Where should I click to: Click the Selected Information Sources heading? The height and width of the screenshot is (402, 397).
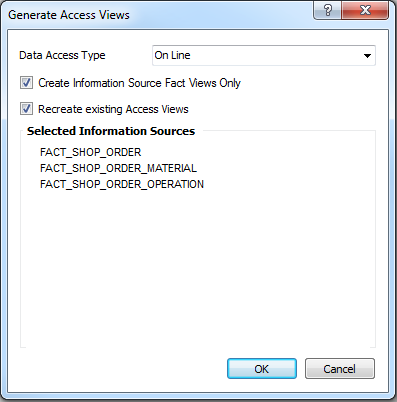click(x=111, y=131)
